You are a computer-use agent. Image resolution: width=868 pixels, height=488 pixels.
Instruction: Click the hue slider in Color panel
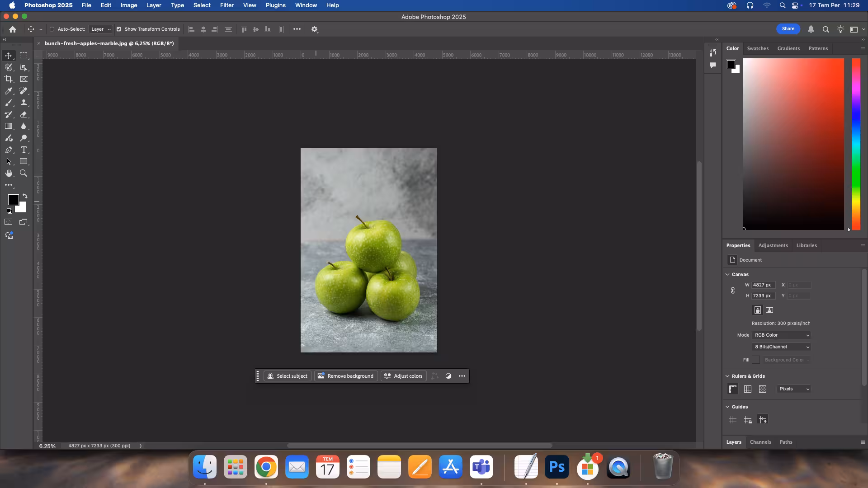pyautogui.click(x=856, y=144)
